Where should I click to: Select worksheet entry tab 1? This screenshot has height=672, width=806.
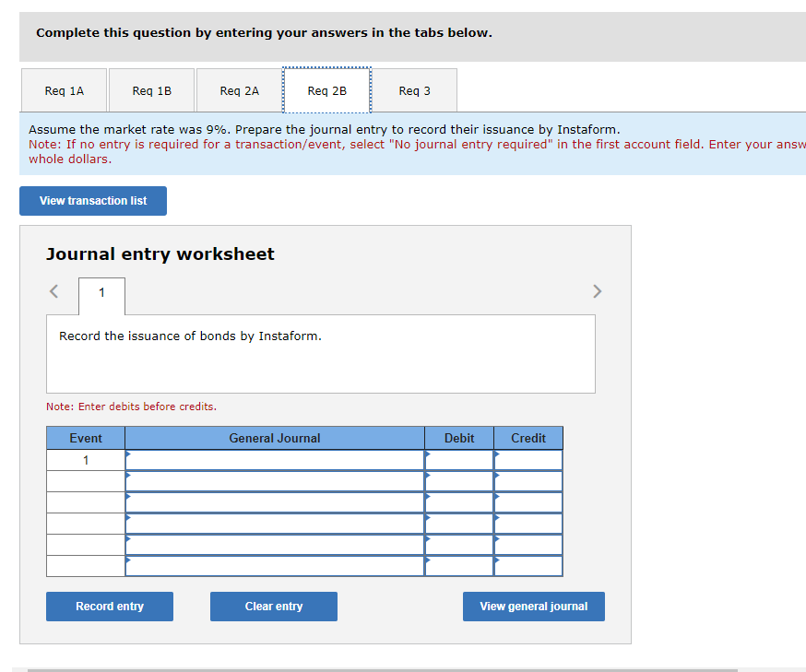[101, 295]
